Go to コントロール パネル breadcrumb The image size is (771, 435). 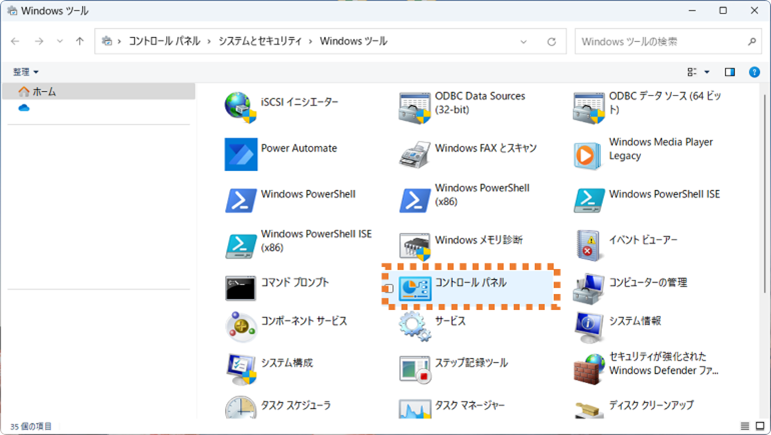point(164,41)
